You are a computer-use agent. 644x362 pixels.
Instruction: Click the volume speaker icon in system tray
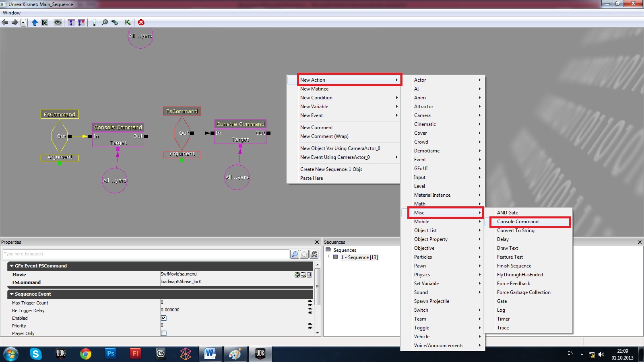601,354
